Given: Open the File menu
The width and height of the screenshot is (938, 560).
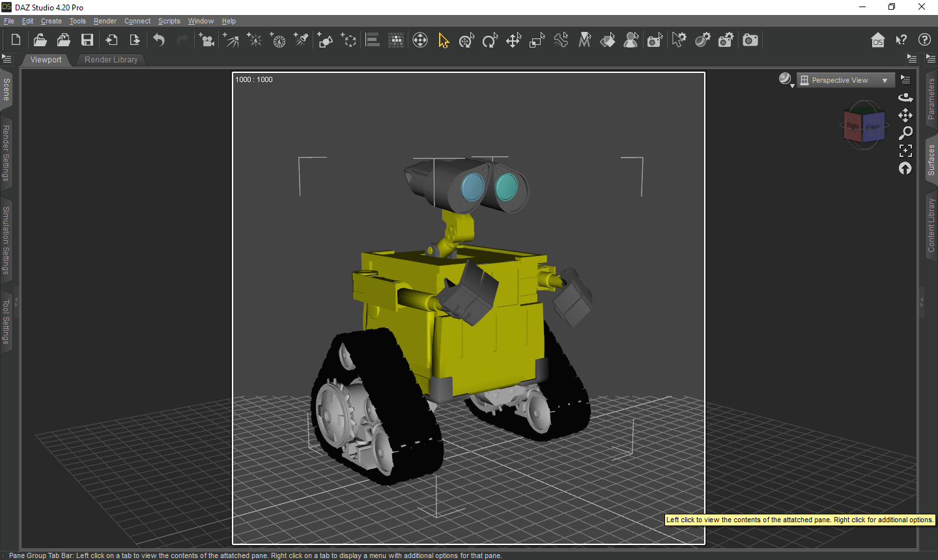Looking at the screenshot, I should coord(9,21).
